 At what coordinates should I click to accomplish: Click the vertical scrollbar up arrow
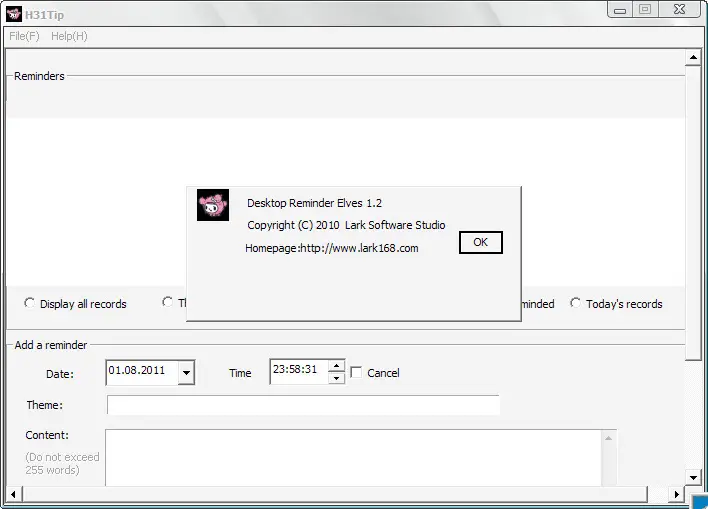coord(693,57)
